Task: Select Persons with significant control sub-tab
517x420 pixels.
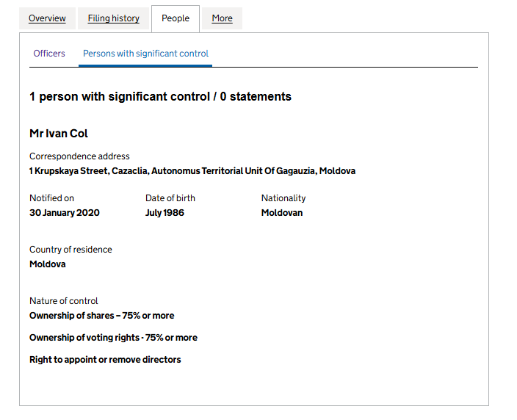Action: pyautogui.click(x=145, y=54)
